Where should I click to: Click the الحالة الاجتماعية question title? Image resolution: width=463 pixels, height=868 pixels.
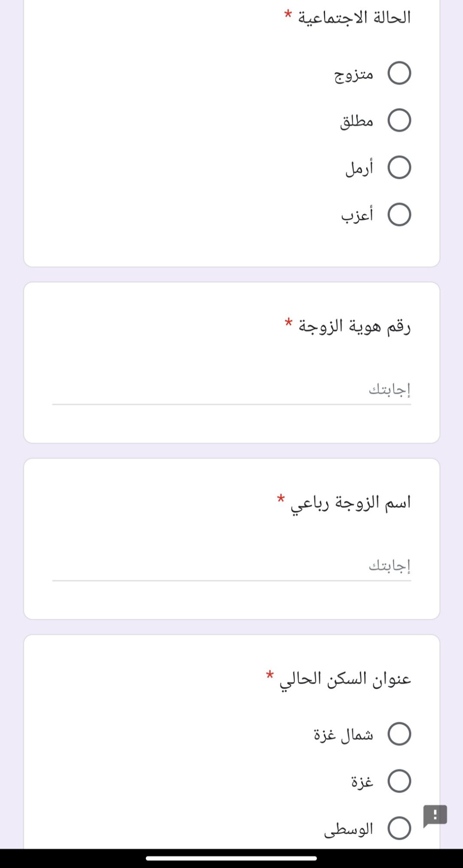tap(354, 18)
